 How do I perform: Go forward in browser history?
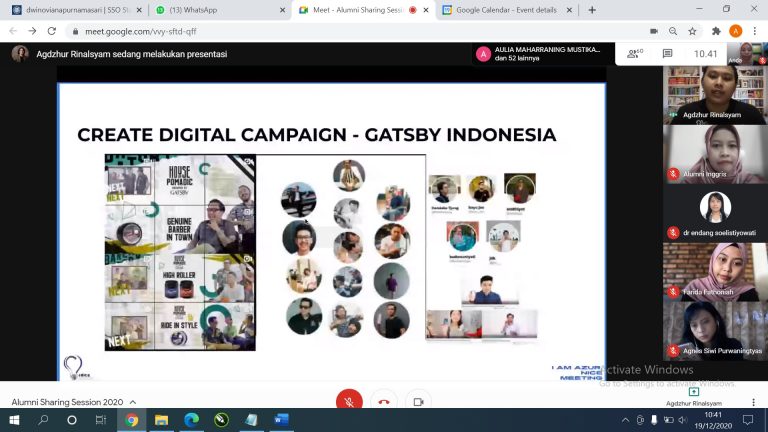(32, 31)
